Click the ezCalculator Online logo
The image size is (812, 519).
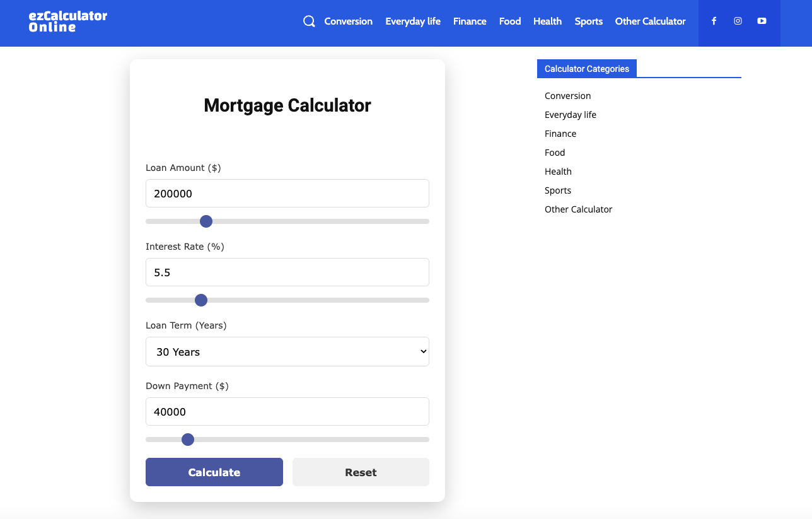coord(68,21)
